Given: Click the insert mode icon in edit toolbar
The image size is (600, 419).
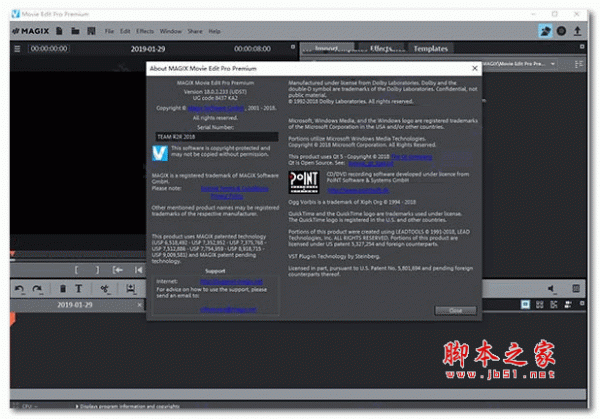Looking at the screenshot, I should (x=131, y=289).
